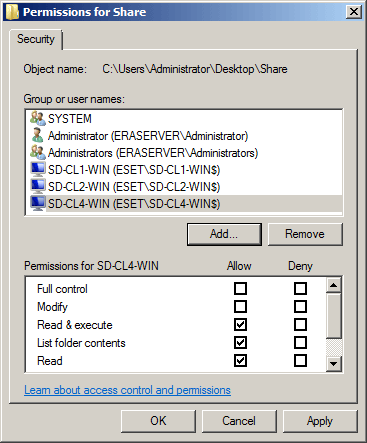Click the SD-CL1-WIN computer icon
This screenshot has height=443, width=367.
point(37,169)
